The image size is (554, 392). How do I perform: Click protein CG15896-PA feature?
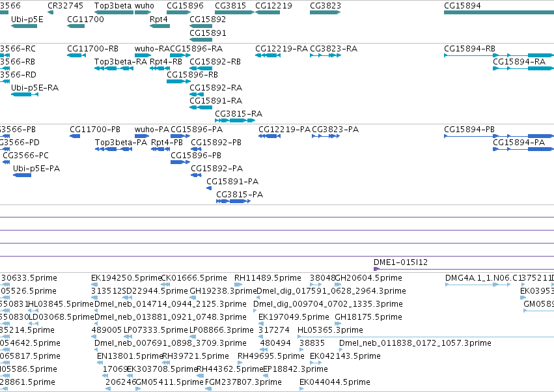[x=180, y=136]
